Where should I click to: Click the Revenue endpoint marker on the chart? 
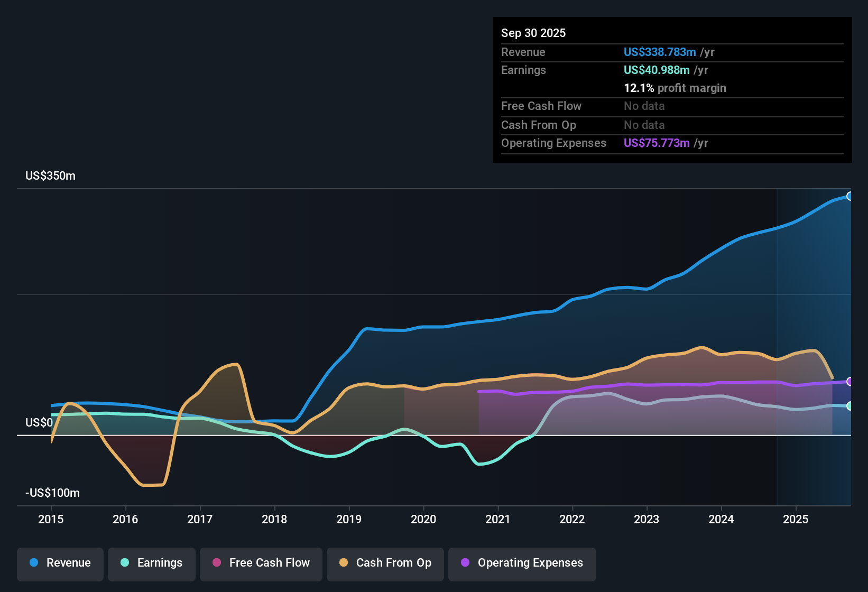click(850, 196)
